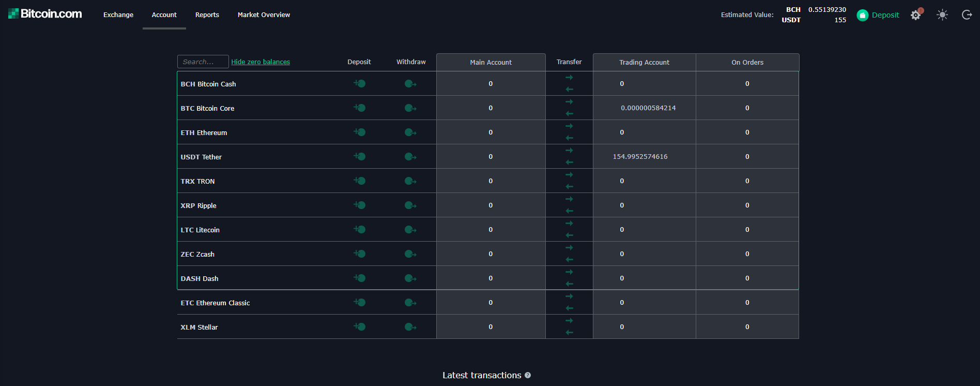Click LTC Litecoin deposit icon
The height and width of the screenshot is (386, 980).
coord(360,229)
